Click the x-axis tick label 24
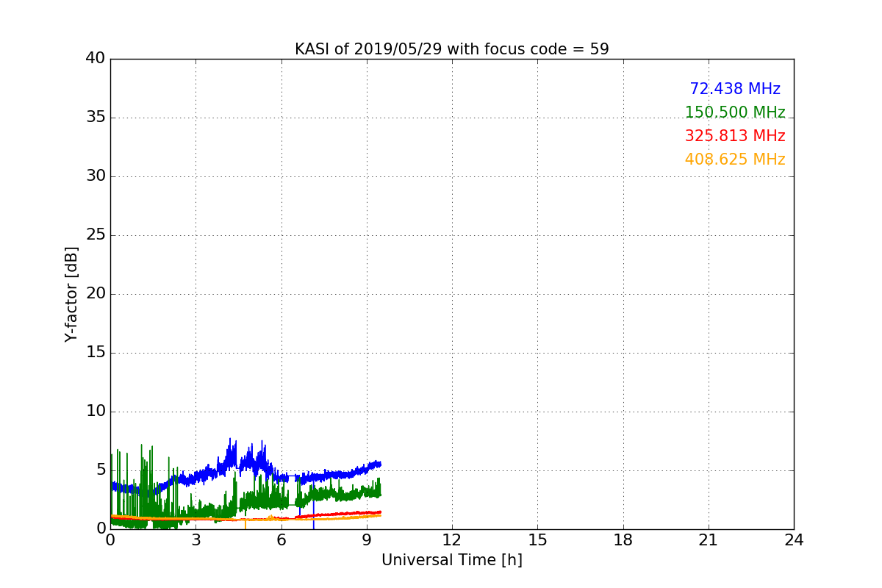 794,540
